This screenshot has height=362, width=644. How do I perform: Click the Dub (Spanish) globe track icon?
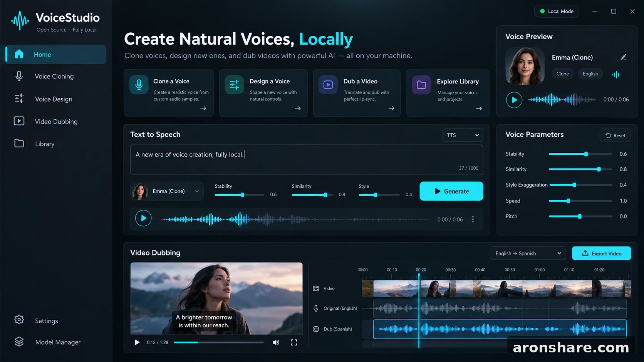point(316,329)
